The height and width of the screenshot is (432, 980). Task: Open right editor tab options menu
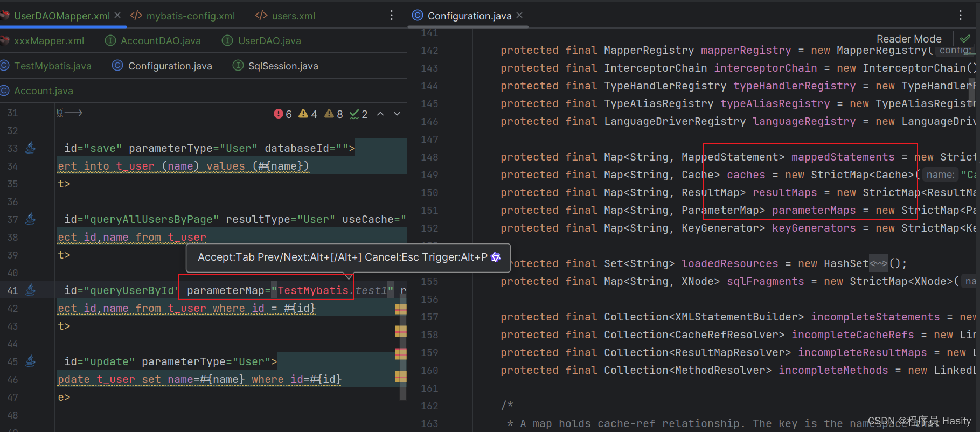click(961, 16)
